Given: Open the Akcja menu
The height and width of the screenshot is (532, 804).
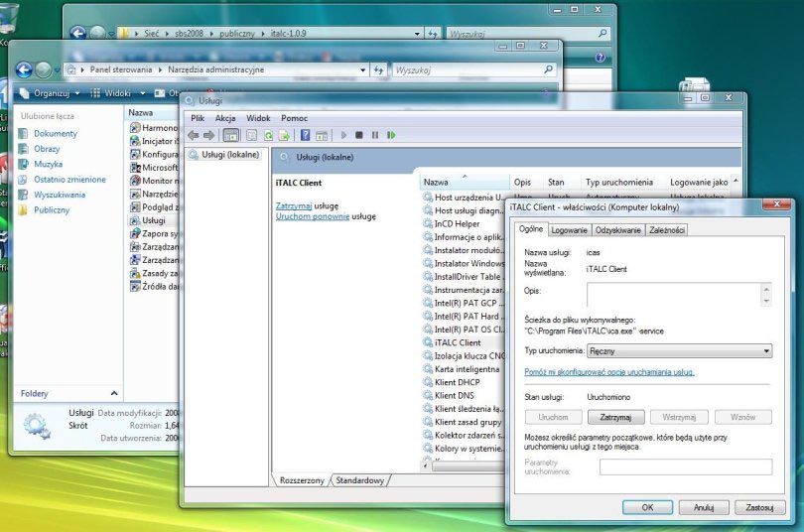Looking at the screenshot, I should [225, 118].
